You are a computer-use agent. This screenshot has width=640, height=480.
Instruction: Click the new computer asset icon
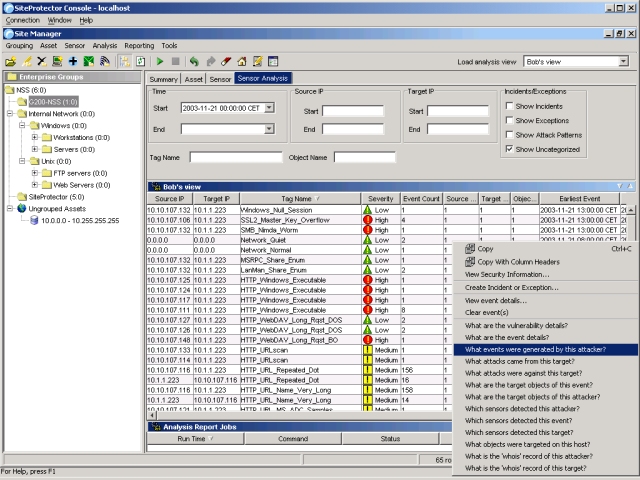click(57, 62)
